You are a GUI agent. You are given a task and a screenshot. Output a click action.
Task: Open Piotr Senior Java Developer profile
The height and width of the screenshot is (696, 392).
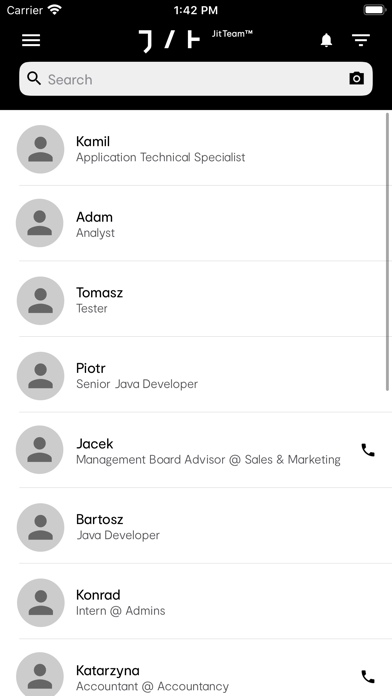click(x=196, y=375)
